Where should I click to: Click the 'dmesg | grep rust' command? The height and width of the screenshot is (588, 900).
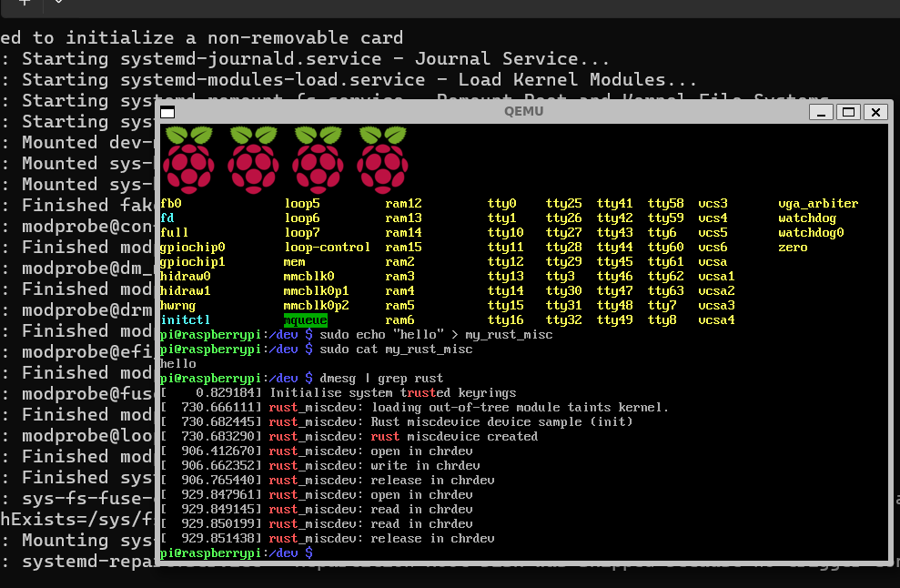click(381, 379)
